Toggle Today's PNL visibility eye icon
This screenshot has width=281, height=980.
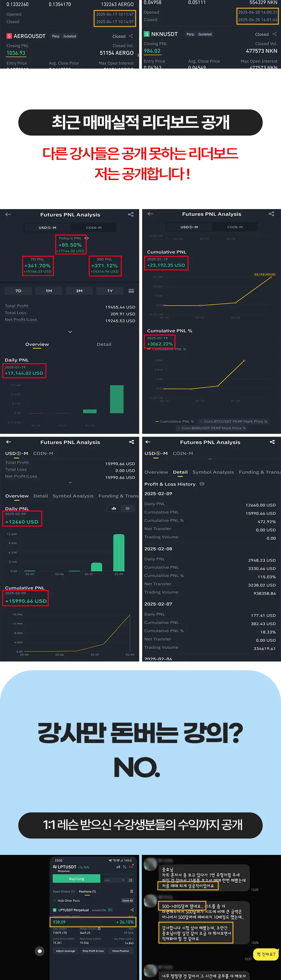(87, 238)
